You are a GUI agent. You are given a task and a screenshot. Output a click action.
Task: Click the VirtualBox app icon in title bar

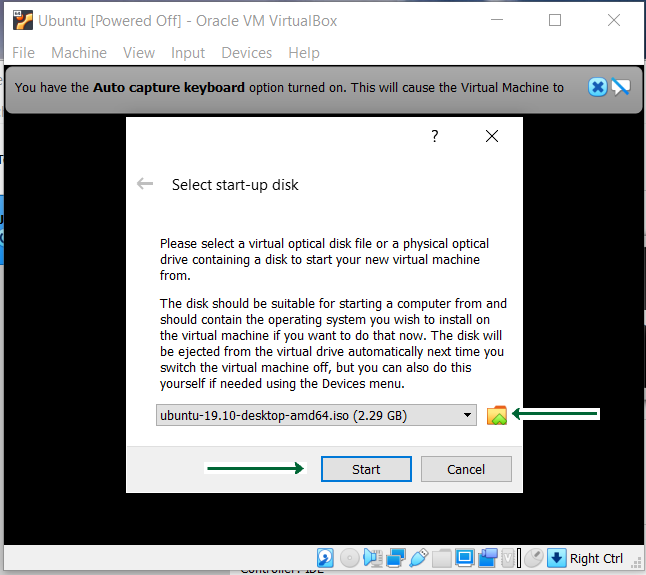(23, 20)
